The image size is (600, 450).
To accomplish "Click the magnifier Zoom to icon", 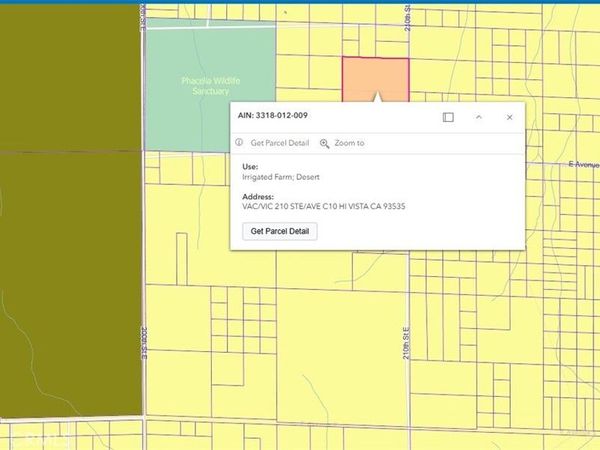I will [325, 143].
